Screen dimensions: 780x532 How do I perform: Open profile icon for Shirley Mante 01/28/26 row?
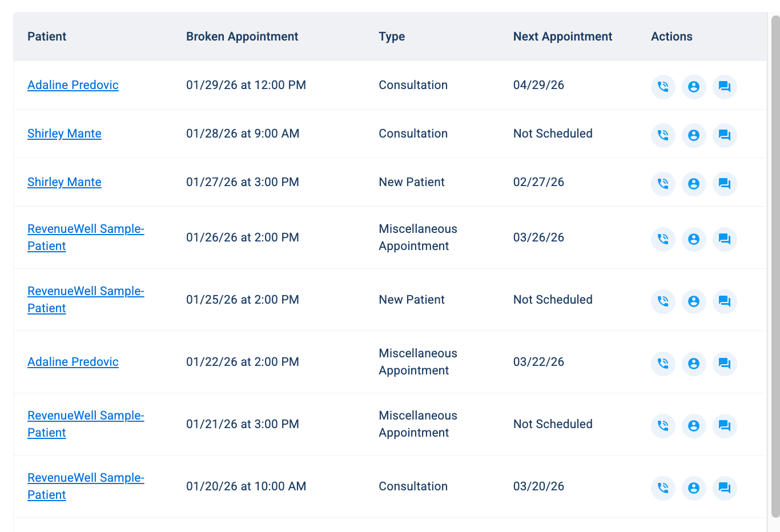pyautogui.click(x=694, y=135)
